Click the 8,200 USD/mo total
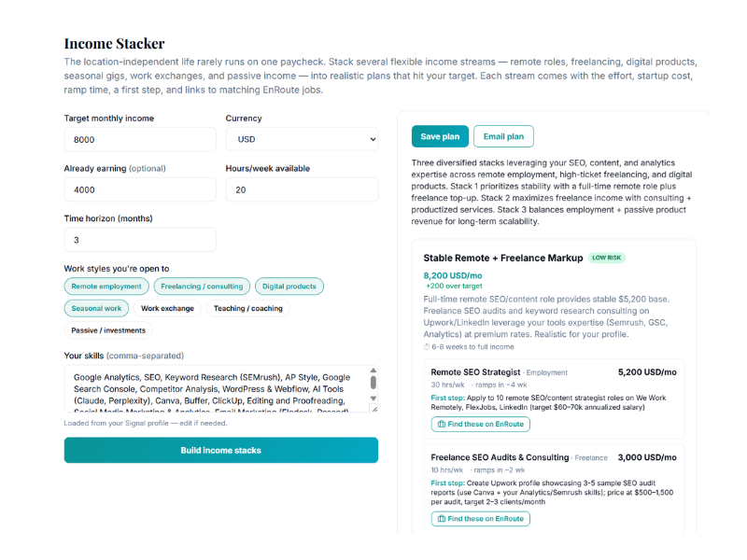The width and height of the screenshot is (747, 560). coord(453,275)
